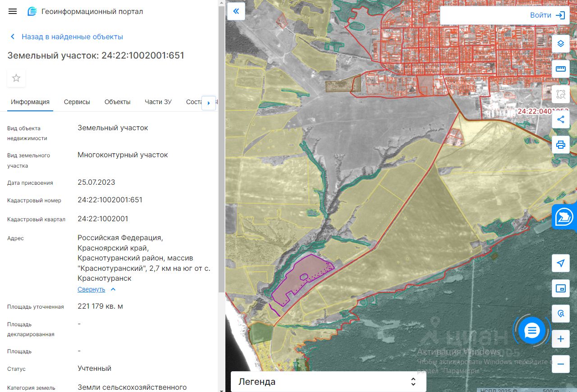Share the current map view

pos(561,119)
